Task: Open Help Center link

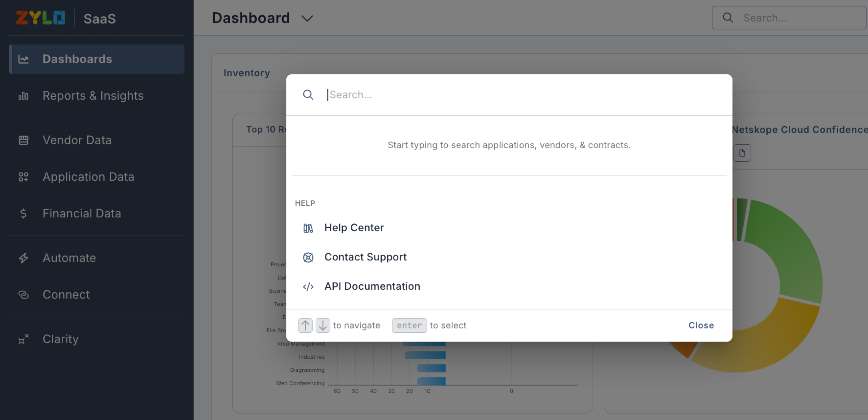Action: coord(509,228)
